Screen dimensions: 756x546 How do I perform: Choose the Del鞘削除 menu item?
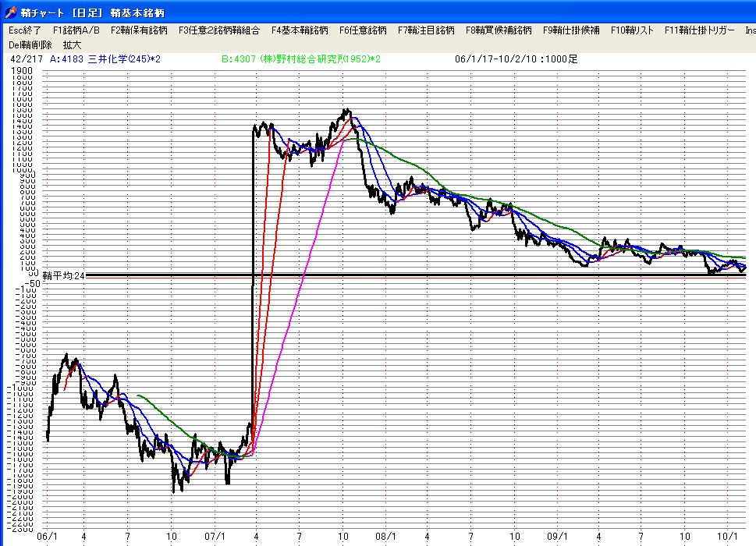click(x=30, y=44)
